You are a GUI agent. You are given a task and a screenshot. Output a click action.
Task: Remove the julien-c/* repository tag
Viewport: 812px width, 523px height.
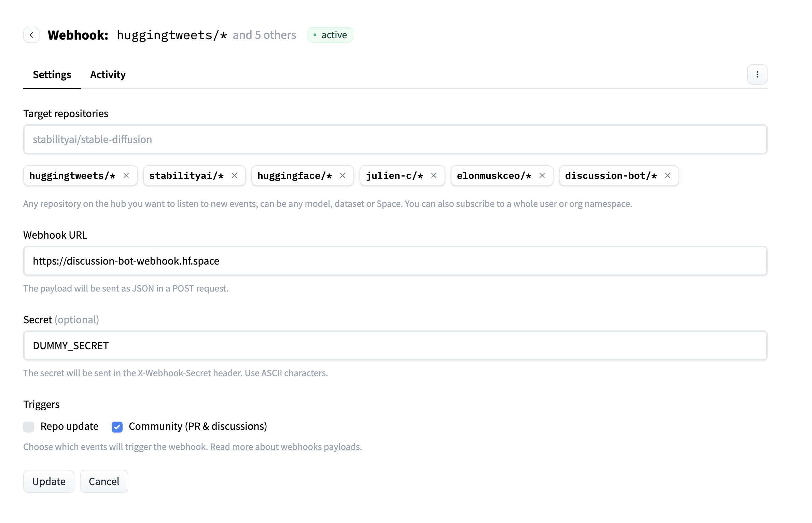[434, 175]
